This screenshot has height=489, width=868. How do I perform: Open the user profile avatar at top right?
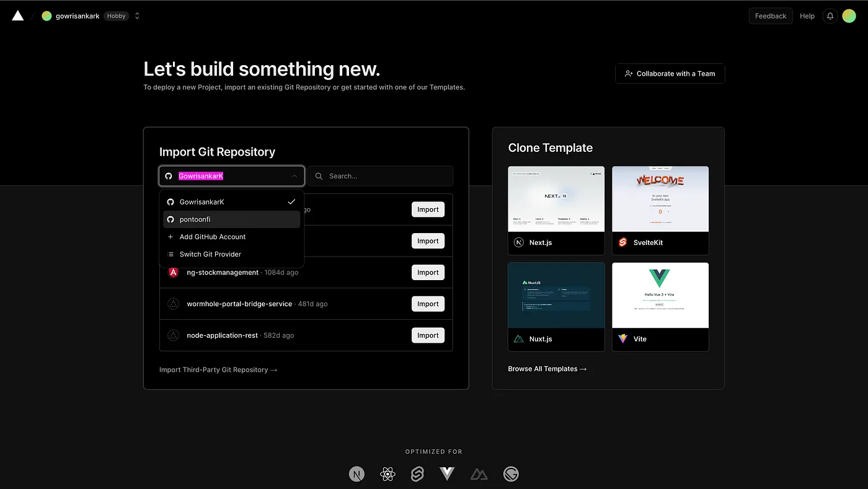coord(849,16)
